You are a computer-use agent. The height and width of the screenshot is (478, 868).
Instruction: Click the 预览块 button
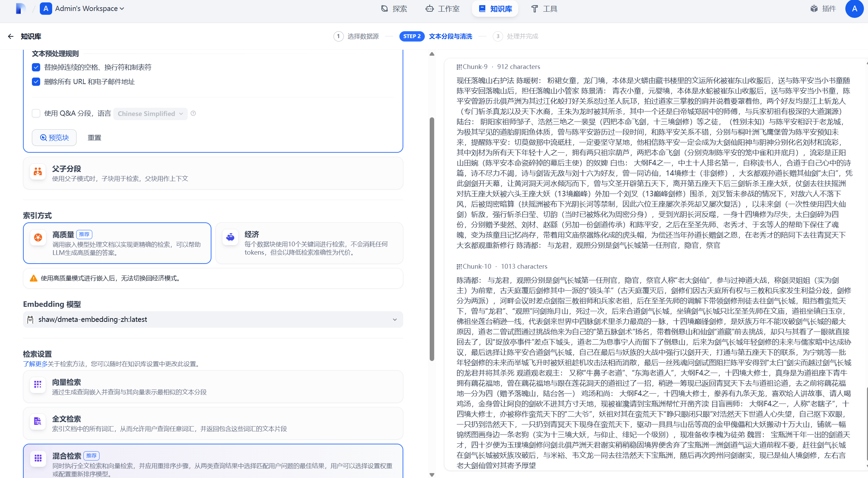54,138
